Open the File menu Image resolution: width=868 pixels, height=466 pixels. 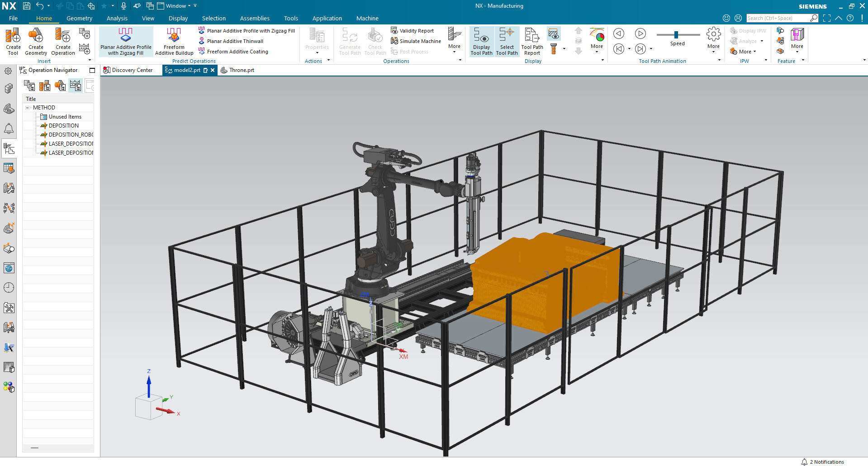(13, 19)
